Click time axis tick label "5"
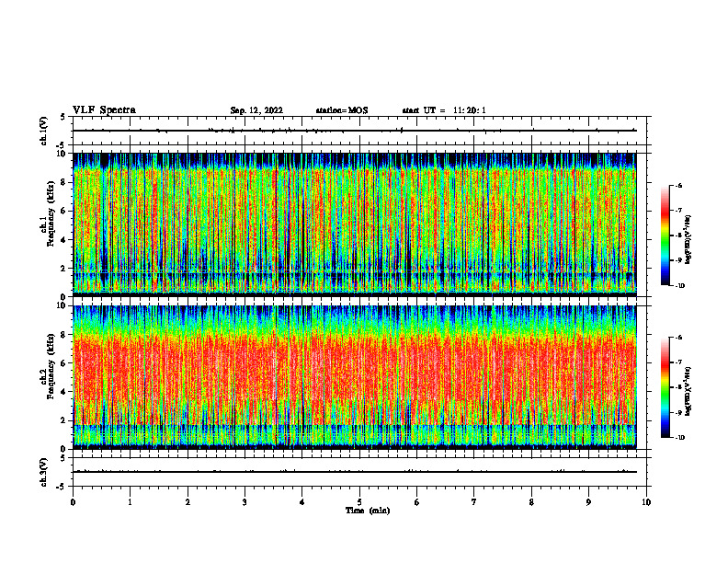The image size is (728, 563). coord(359,502)
